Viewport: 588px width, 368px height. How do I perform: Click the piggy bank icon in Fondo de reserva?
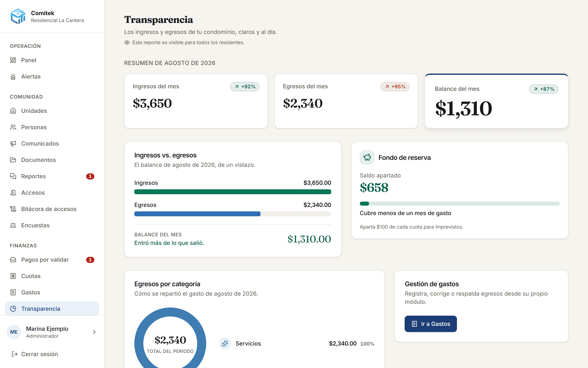(x=367, y=157)
